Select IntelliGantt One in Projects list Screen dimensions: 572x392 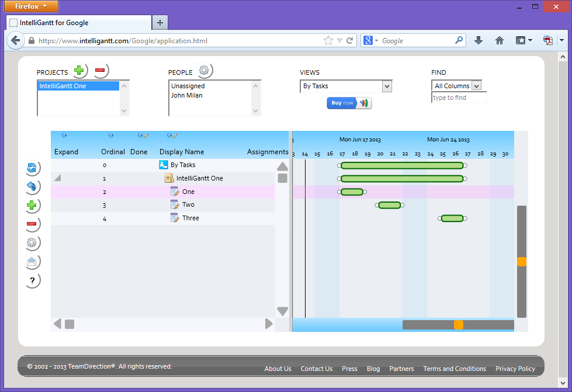(78, 86)
